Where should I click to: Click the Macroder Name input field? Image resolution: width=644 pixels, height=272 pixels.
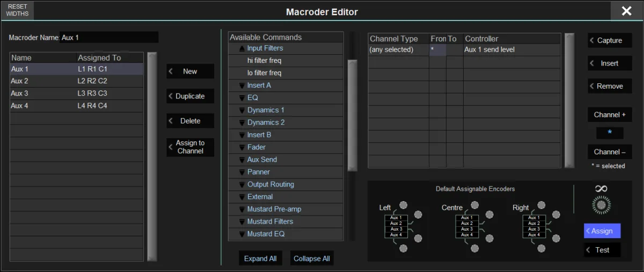click(x=109, y=38)
